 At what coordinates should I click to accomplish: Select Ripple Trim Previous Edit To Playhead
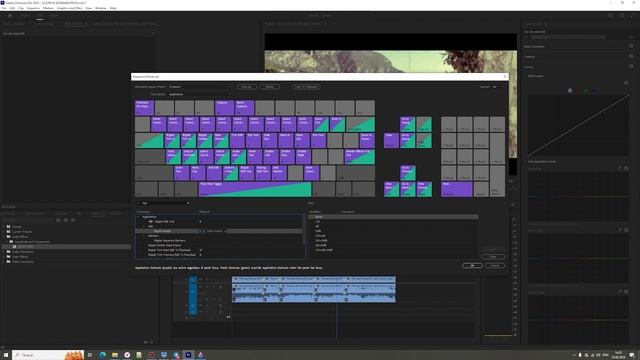[172, 255]
